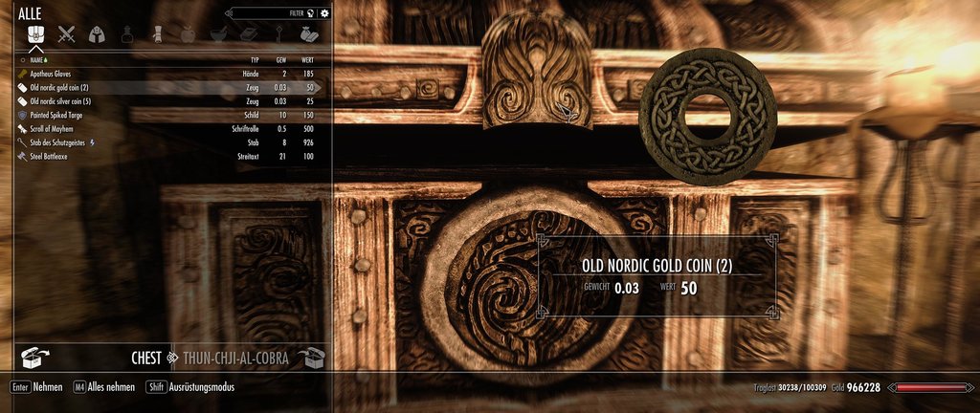980x413 pixels.
Task: Filter by Potions bottle icon
Action: (127, 34)
